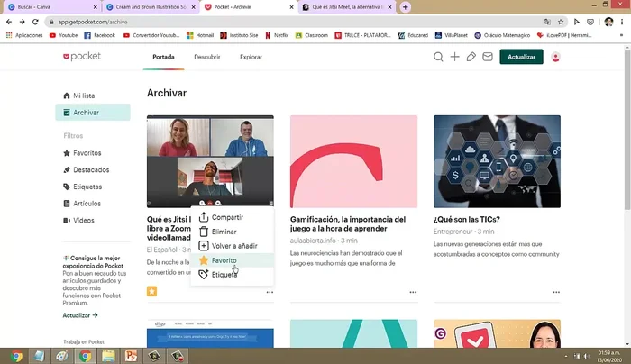This screenshot has width=631, height=364.
Task: Choose Eliminar in context menu
Action: coord(233,232)
